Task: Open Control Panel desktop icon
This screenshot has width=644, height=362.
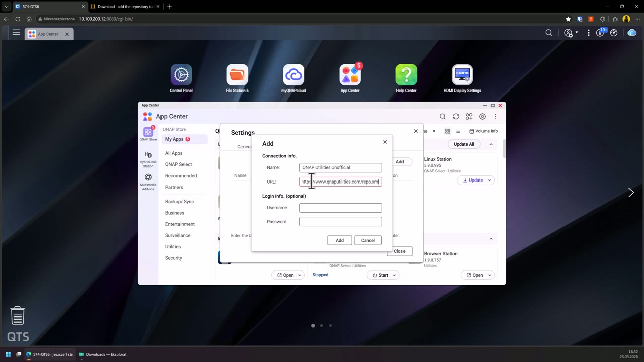Action: click(181, 75)
